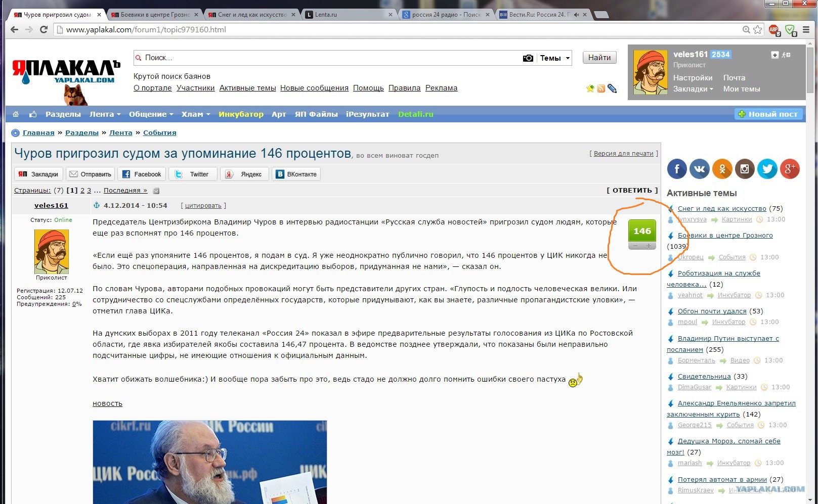
Task: Switch to the россия 24 радио search tab
Action: [x=446, y=15]
